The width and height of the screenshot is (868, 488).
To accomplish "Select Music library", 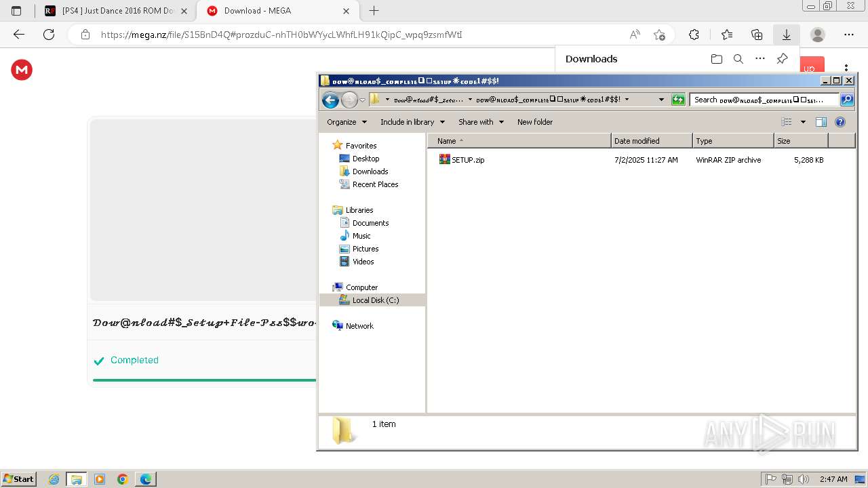I will pyautogui.click(x=361, y=236).
